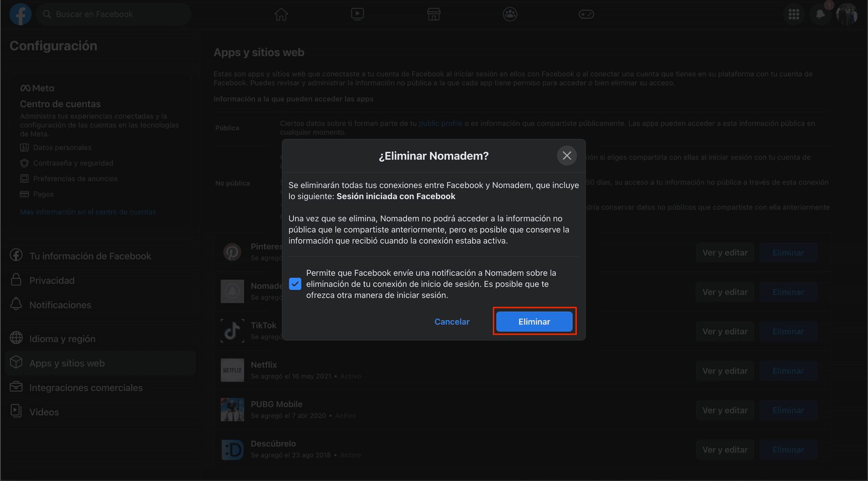The height and width of the screenshot is (481, 868).
Task: Open Más información en el centro de cuentas
Action: click(x=88, y=212)
